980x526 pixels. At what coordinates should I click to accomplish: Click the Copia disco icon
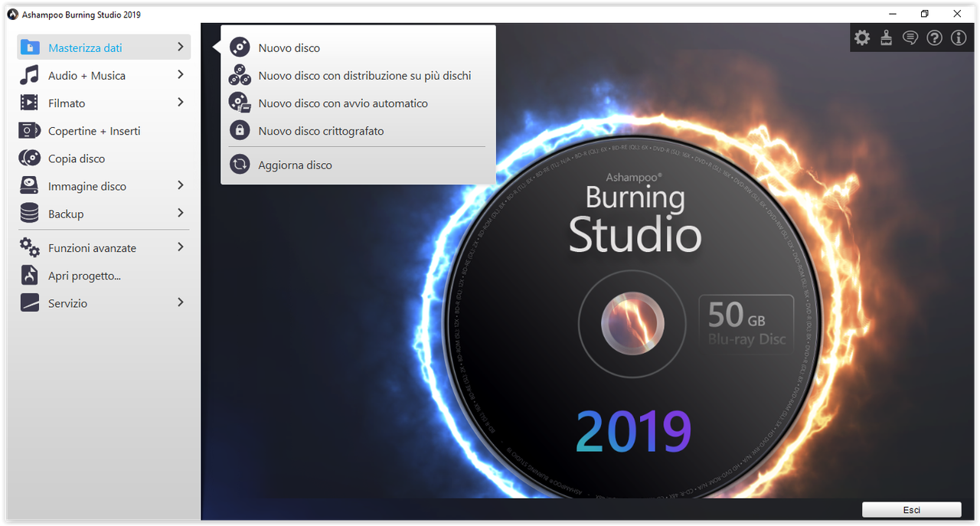coord(29,158)
